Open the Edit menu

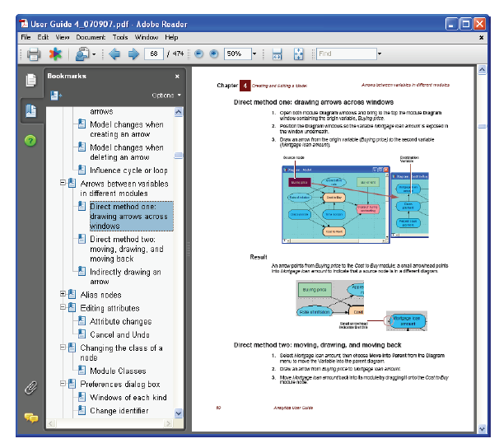point(43,37)
